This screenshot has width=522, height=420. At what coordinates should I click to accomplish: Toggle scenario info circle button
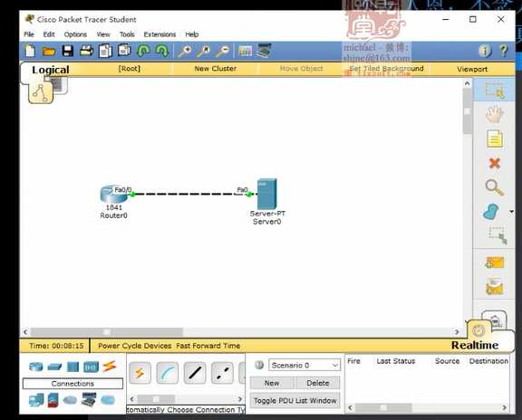click(x=259, y=365)
